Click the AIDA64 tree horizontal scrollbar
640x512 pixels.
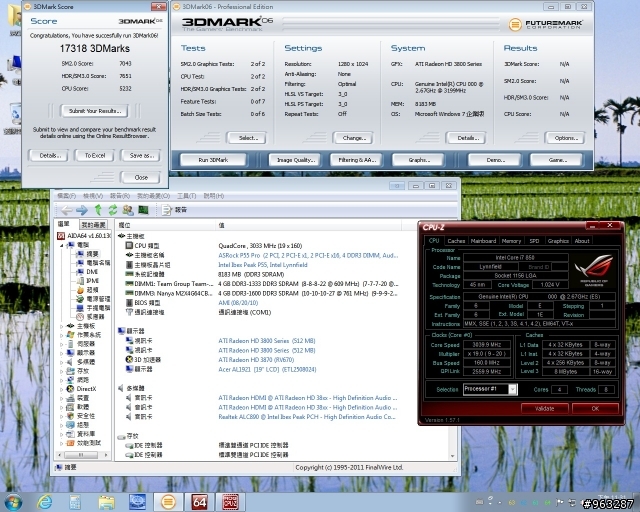coord(83,454)
